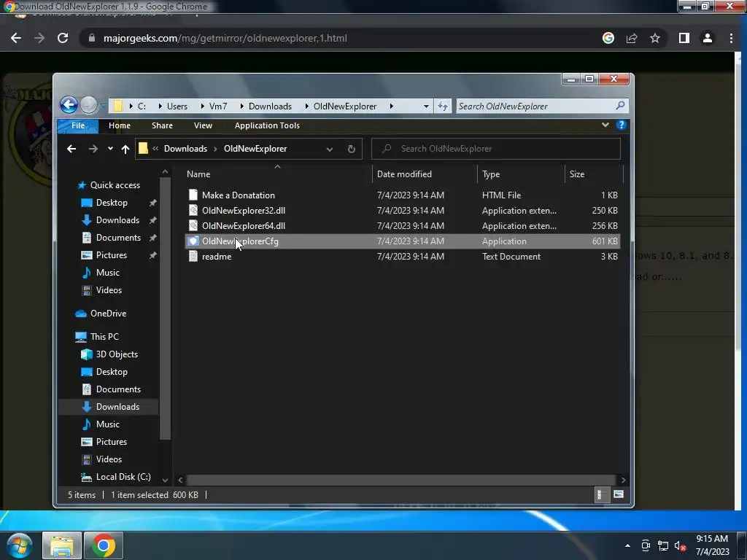Expand address path history dropdown
Image resolution: width=747 pixels, height=560 pixels.
pyautogui.click(x=329, y=149)
